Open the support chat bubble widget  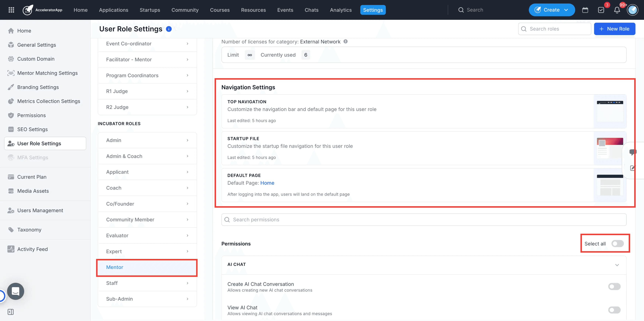(x=15, y=291)
